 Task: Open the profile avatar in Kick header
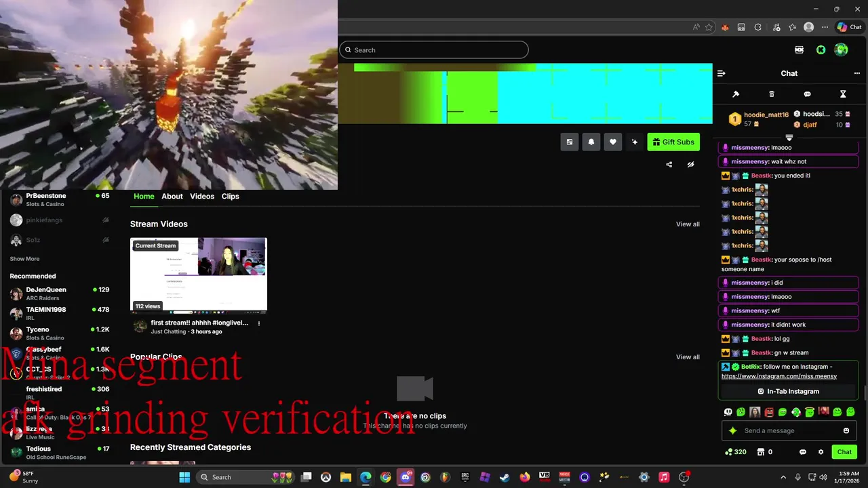tap(842, 49)
